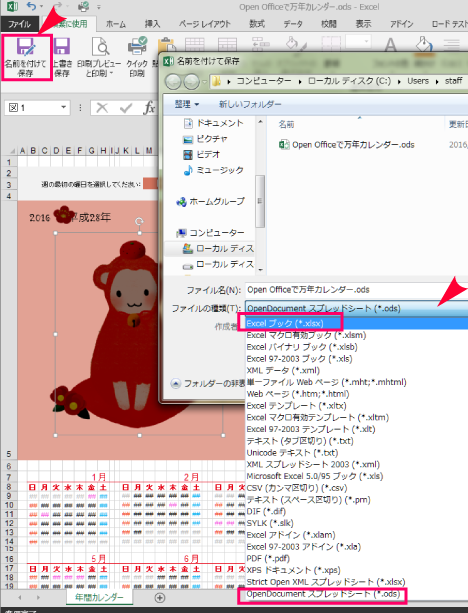Select ミュージック in navigation pane
Screen dimensions: 468x613
[x=213, y=170]
